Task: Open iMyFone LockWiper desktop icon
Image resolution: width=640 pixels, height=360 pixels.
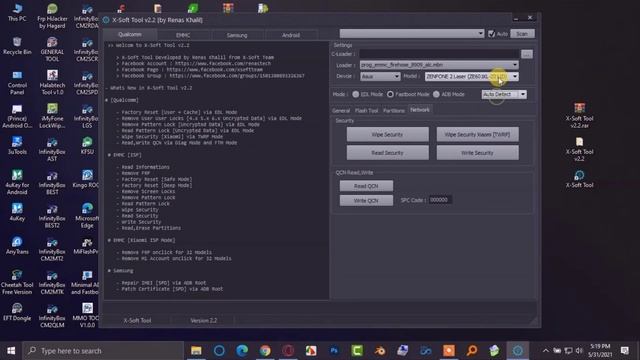Action: click(52, 116)
